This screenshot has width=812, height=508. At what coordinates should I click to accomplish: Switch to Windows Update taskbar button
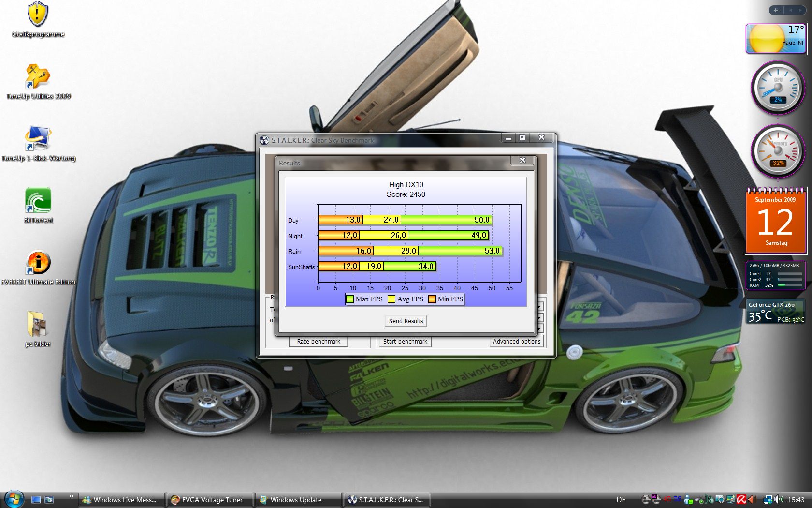click(299, 500)
